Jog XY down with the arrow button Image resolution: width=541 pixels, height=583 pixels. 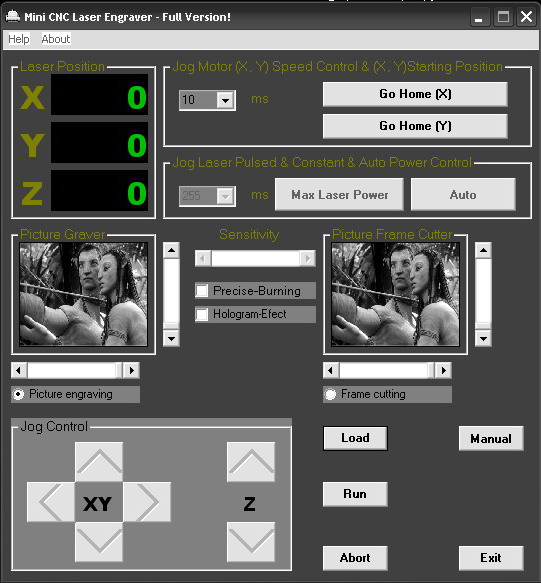click(x=99, y=542)
